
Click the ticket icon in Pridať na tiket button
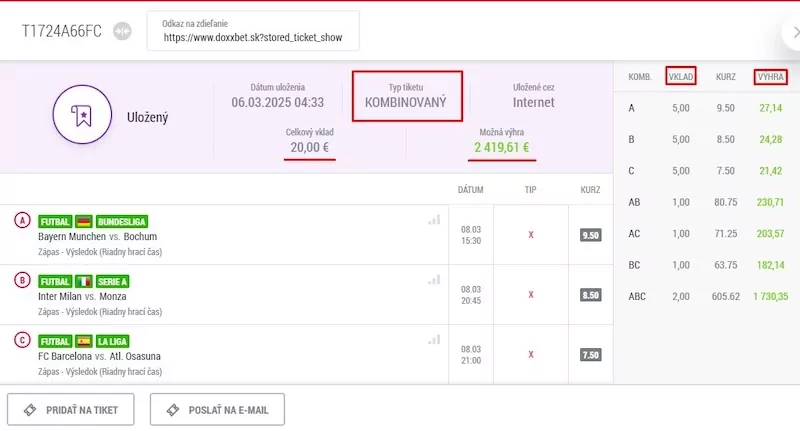pyautogui.click(x=30, y=410)
